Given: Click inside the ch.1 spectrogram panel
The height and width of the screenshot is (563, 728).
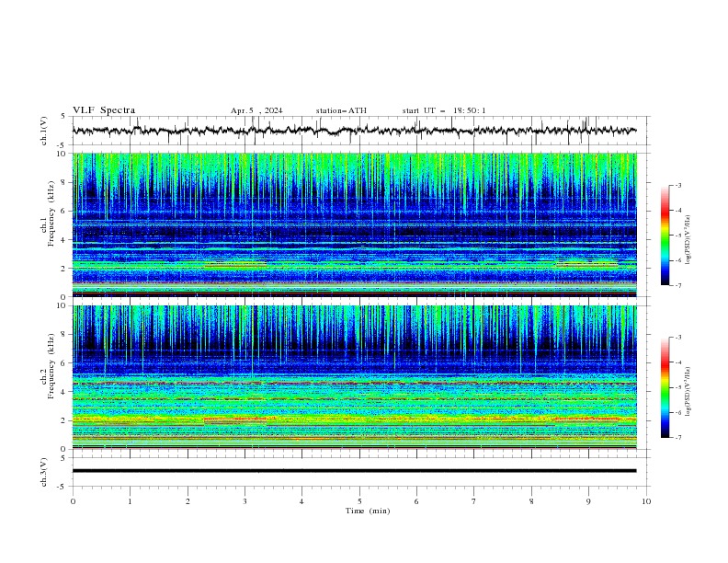Looking at the screenshot, I should pos(354,224).
